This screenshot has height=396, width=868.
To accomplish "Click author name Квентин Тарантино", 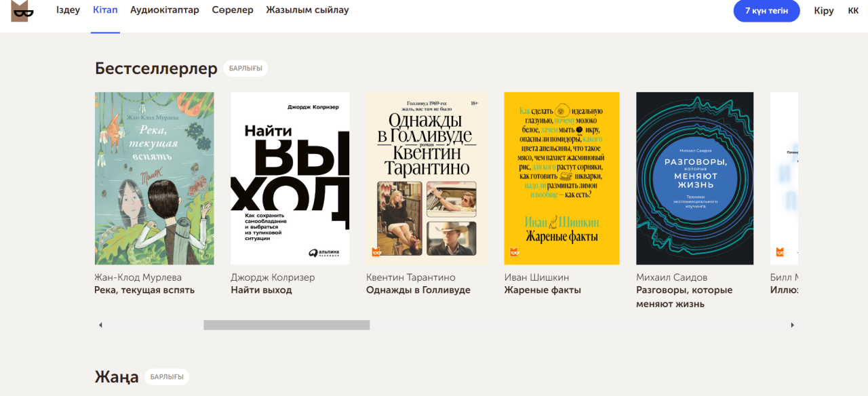I will [x=411, y=277].
